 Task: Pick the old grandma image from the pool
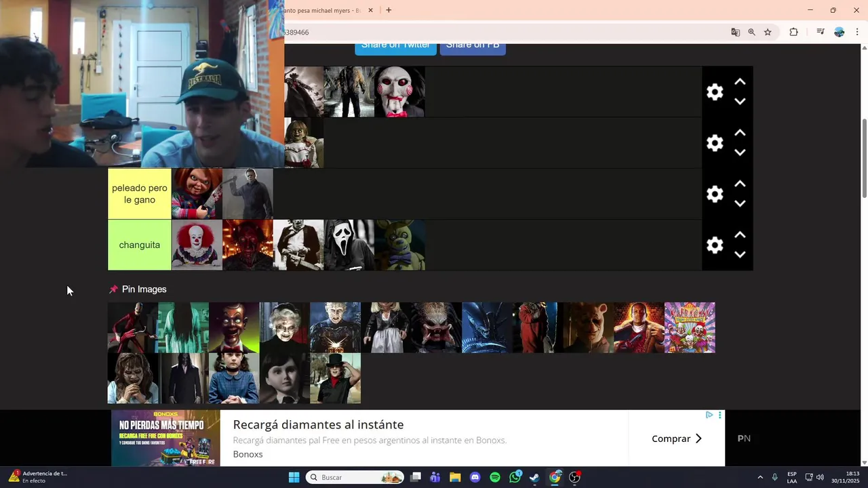[285, 327]
